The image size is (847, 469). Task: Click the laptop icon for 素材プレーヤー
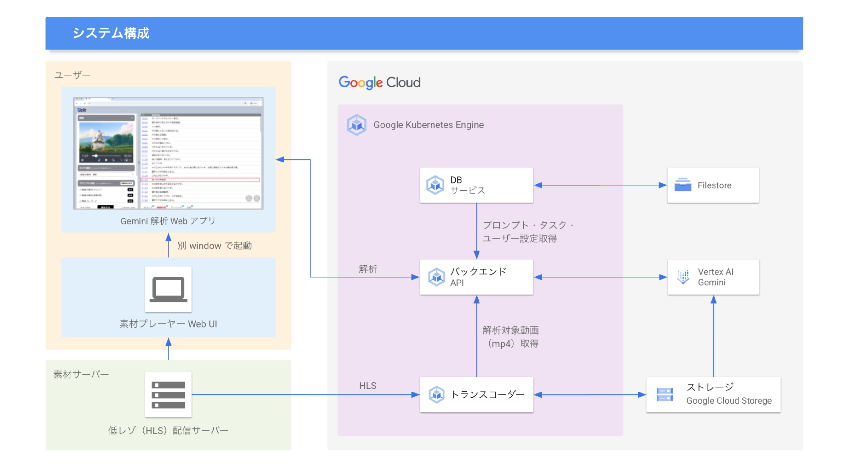(x=169, y=290)
